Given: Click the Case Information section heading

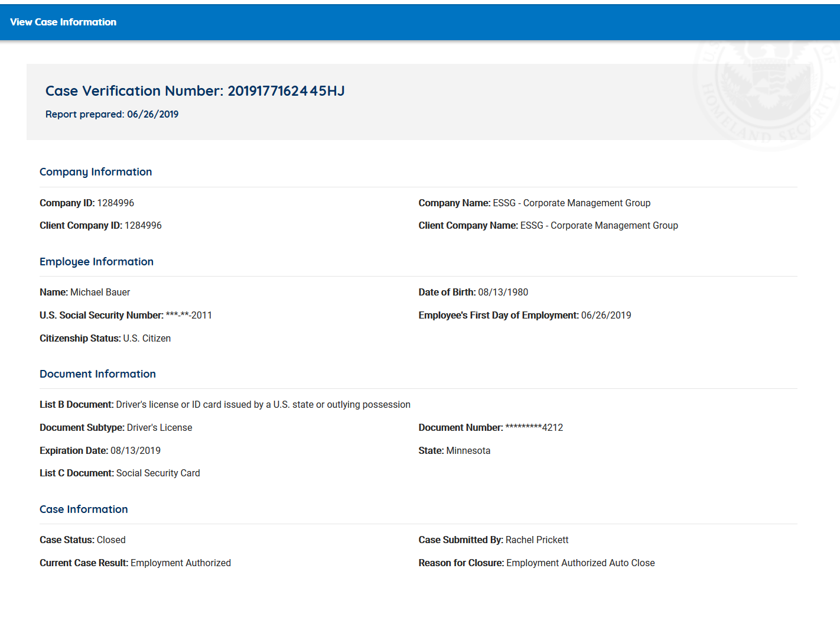Looking at the screenshot, I should point(83,509).
